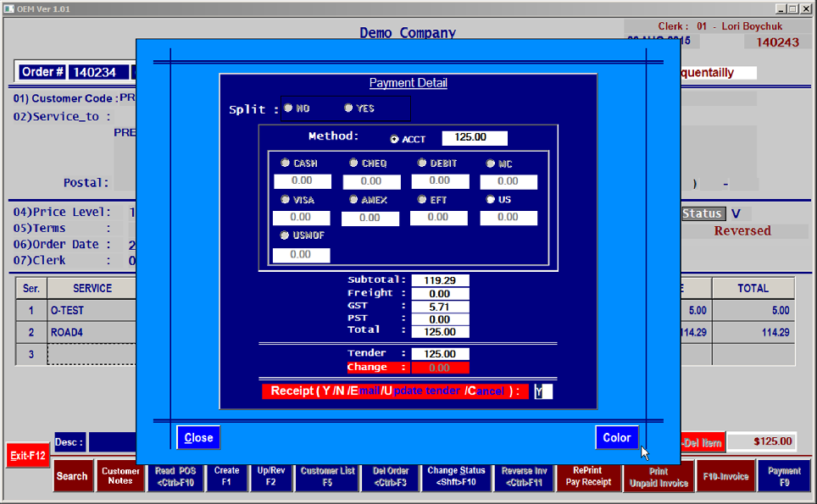The width and height of the screenshot is (817, 504).
Task: Open Change Status function
Action: [458, 477]
